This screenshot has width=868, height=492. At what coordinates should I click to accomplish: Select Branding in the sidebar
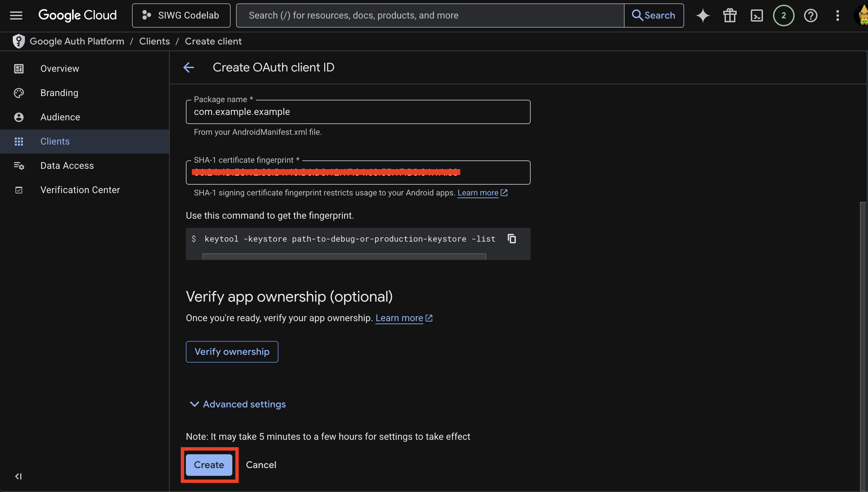pos(59,93)
